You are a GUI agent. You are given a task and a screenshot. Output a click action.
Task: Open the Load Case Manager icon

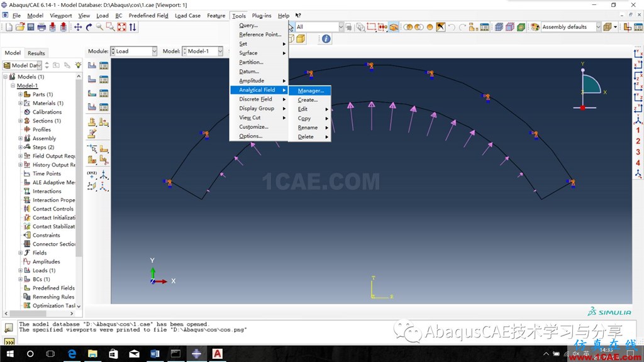[x=104, y=107]
